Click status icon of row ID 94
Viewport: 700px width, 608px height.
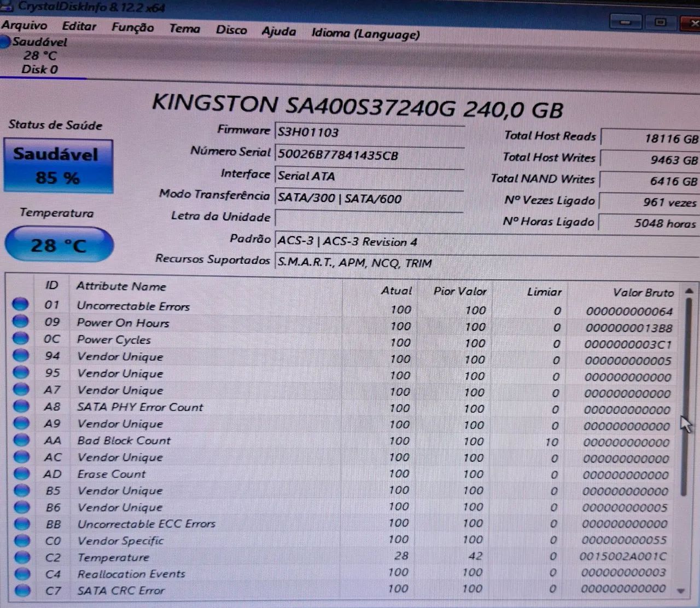tap(21, 355)
